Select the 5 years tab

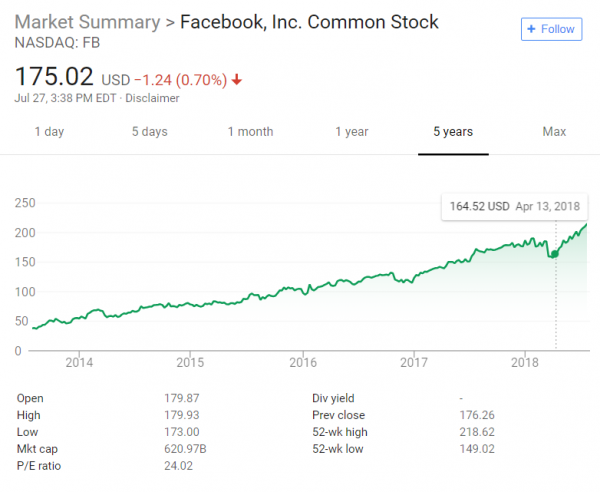[453, 132]
